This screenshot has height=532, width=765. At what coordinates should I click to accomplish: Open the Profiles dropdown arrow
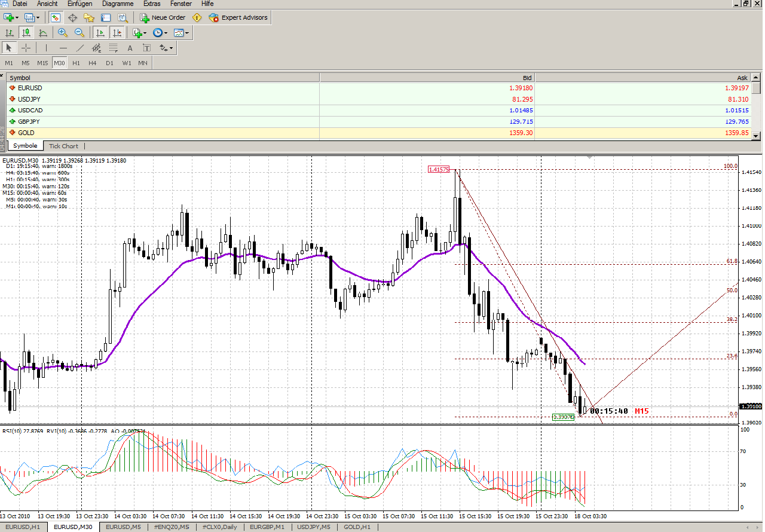[x=38, y=17]
